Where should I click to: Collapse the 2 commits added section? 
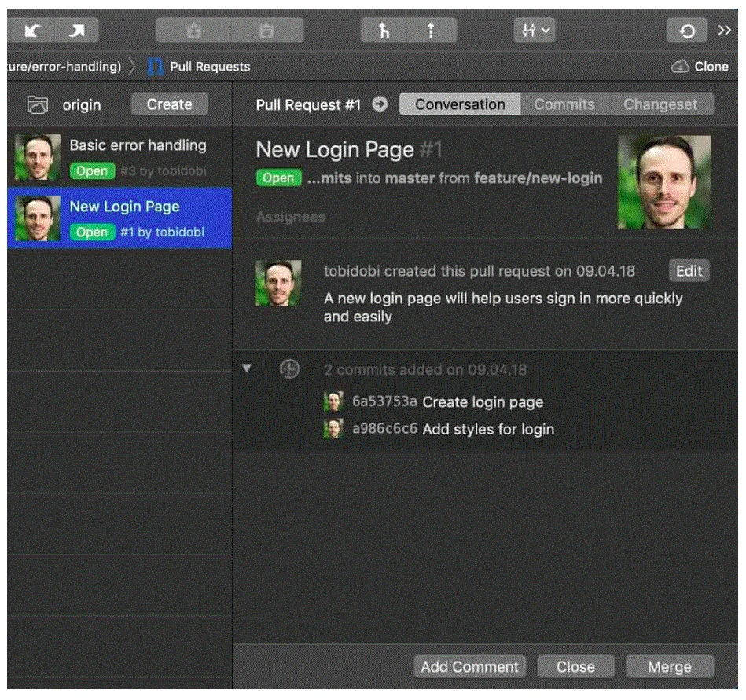click(247, 368)
